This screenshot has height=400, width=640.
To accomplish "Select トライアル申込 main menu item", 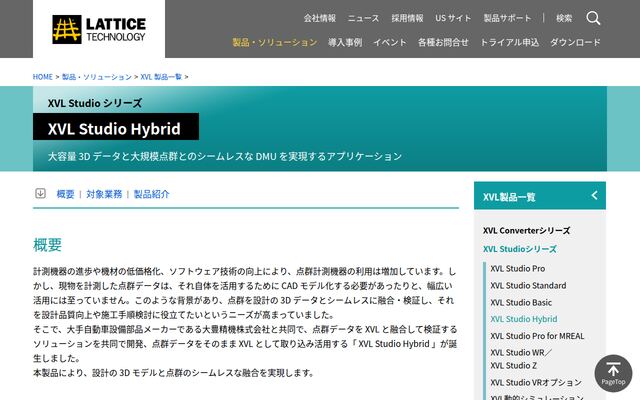I will pos(509,42).
